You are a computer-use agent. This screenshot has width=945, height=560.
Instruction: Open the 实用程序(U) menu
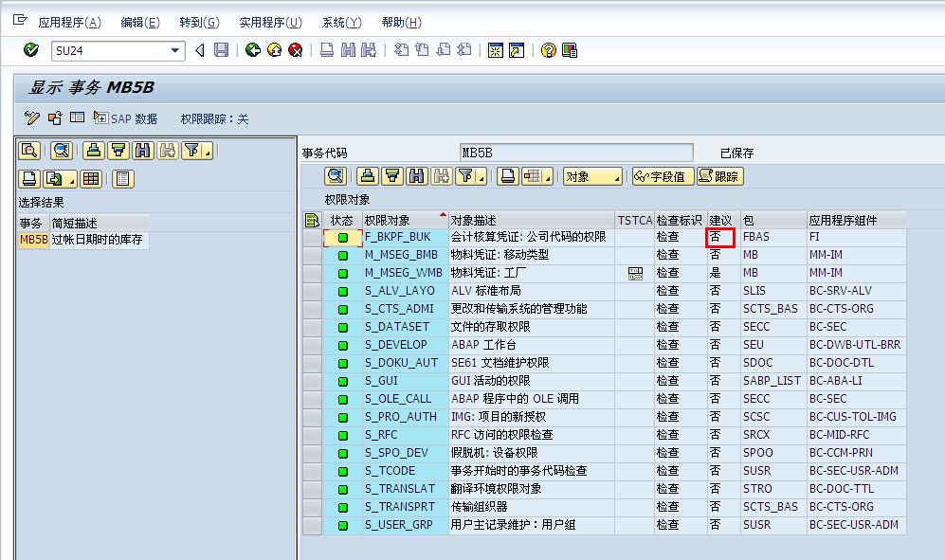[270, 22]
